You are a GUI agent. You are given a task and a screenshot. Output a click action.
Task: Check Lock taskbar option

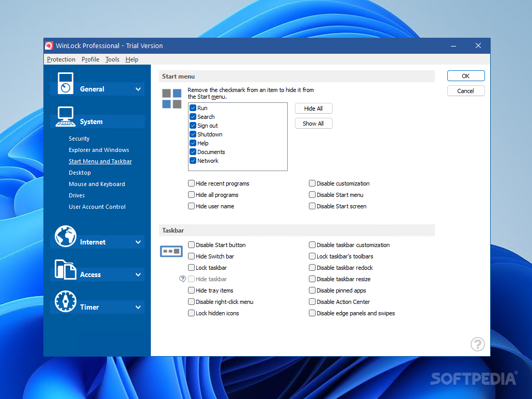pos(191,268)
